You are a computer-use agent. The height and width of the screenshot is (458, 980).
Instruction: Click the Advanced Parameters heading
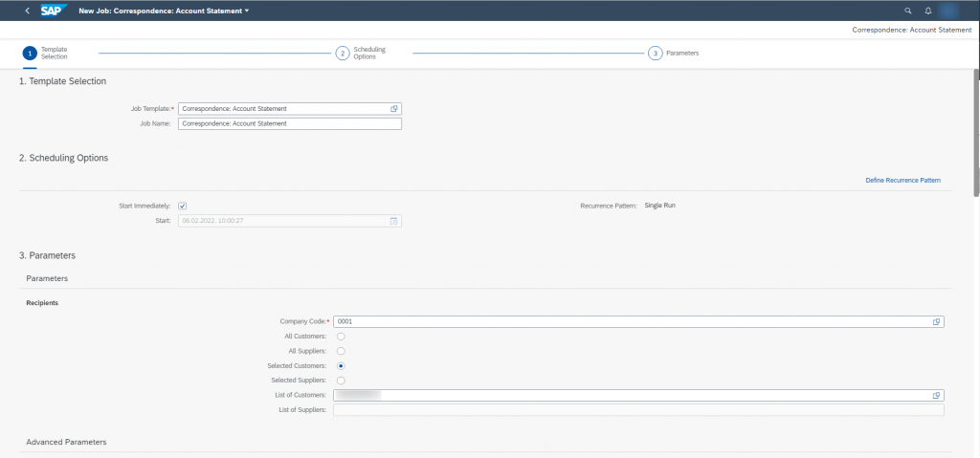(66, 442)
